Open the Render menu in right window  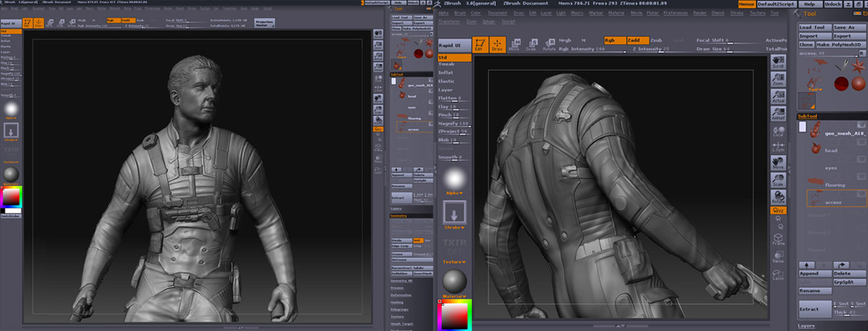(x=700, y=12)
